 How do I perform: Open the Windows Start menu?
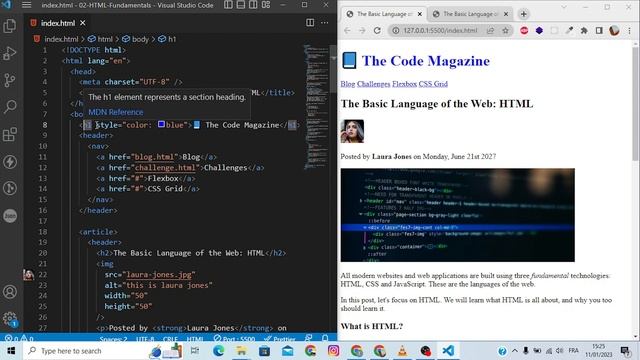[11, 351]
